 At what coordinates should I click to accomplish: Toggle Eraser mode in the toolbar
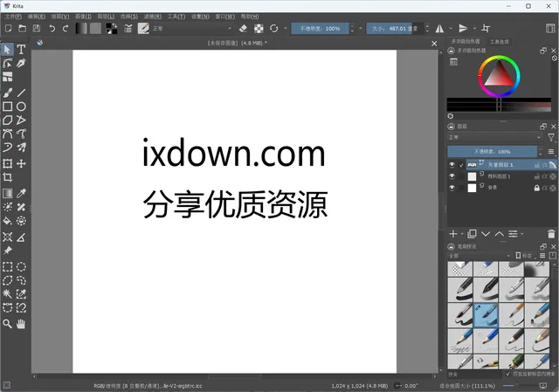point(243,29)
